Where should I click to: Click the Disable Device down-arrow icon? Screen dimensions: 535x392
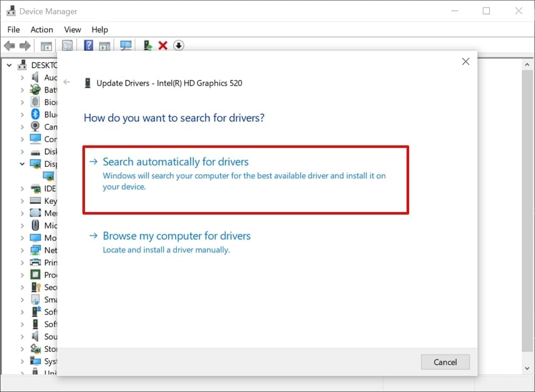point(178,45)
